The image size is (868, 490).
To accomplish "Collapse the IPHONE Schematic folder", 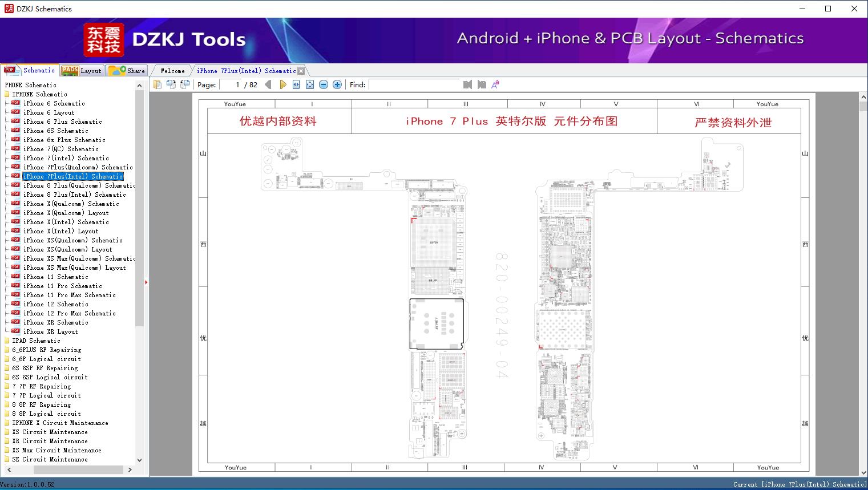I will tap(39, 94).
